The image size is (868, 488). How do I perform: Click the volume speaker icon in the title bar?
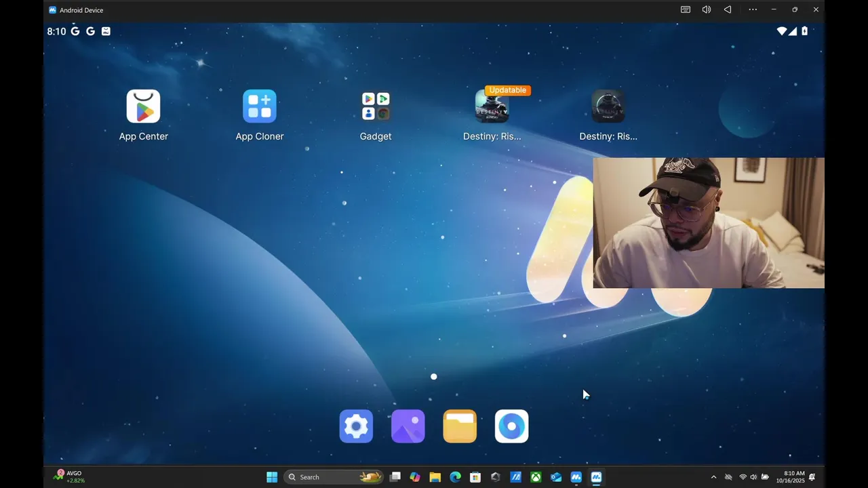(707, 9)
